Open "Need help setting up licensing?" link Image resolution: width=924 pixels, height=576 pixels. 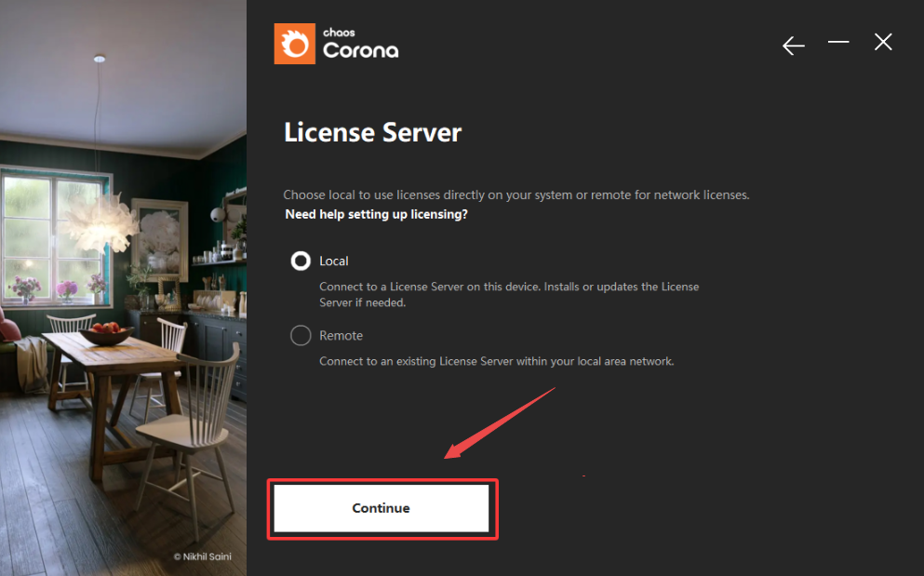click(376, 214)
